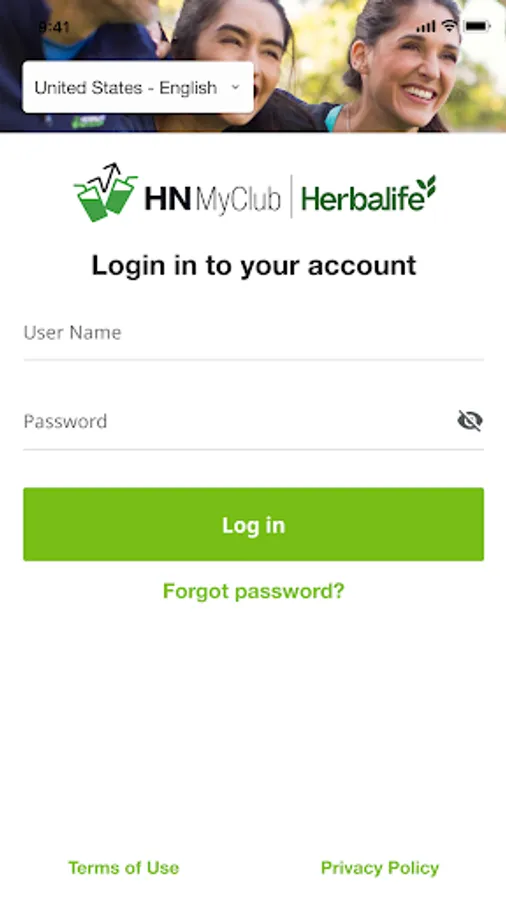Open Terms of Use link
This screenshot has width=506, height=900.
coord(123,867)
